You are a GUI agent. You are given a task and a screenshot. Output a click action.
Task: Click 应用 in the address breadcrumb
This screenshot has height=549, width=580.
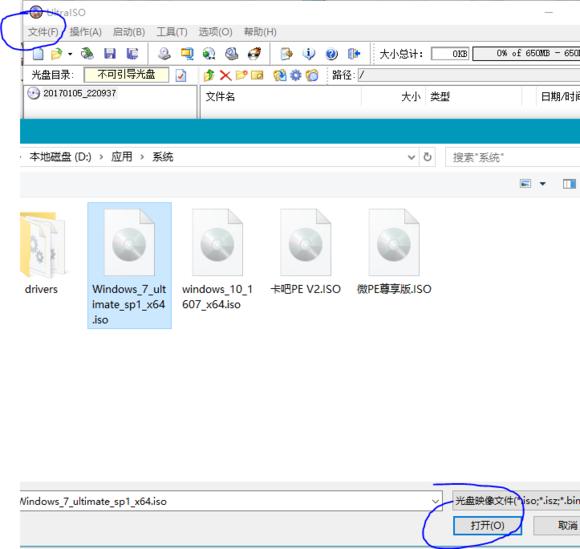(x=121, y=157)
